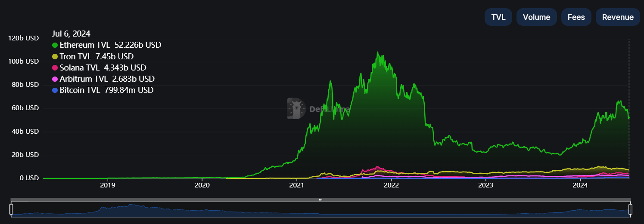This screenshot has width=644, height=224.
Task: Switch chart to Volume
Action: [536, 17]
